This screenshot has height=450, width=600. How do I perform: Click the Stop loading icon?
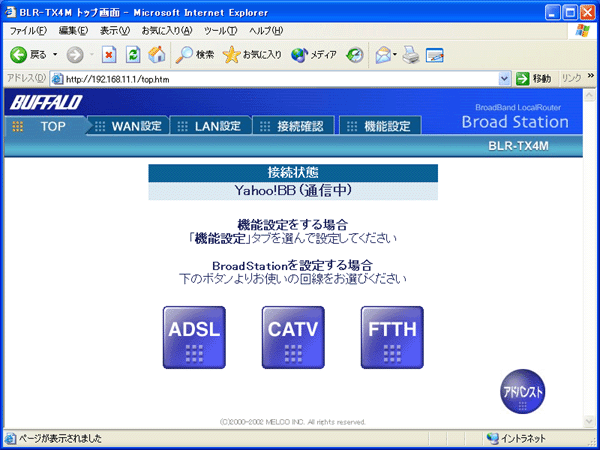109,55
